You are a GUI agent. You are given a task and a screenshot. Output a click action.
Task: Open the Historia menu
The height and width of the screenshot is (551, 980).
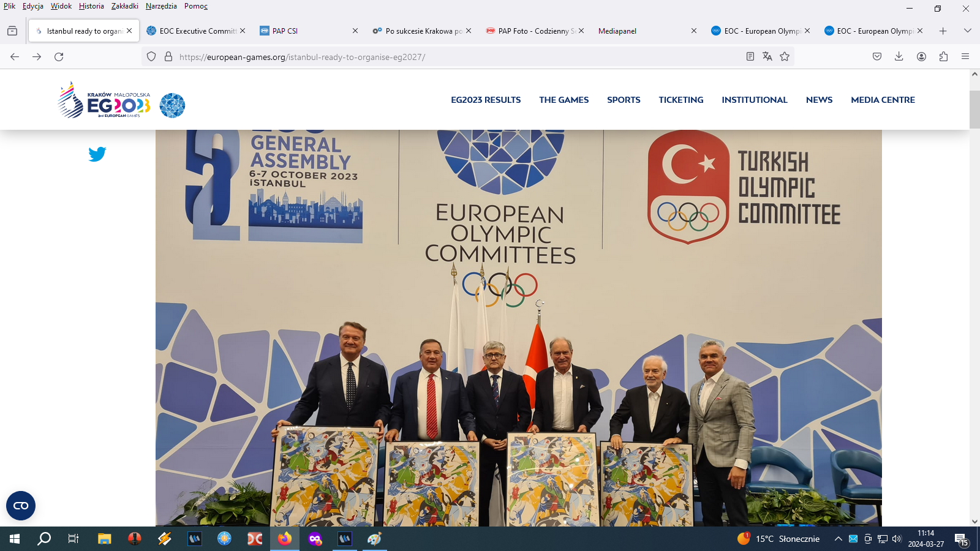tap(91, 6)
